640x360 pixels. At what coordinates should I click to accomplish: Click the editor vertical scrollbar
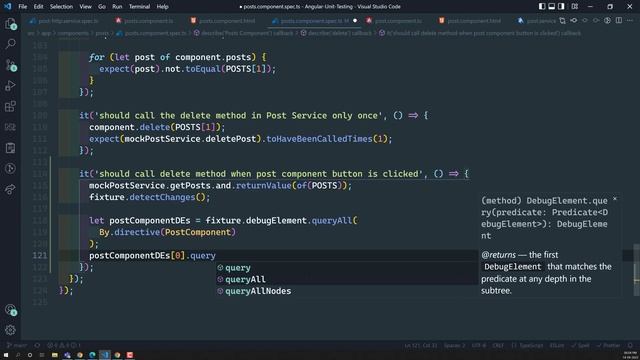[x=636, y=269]
